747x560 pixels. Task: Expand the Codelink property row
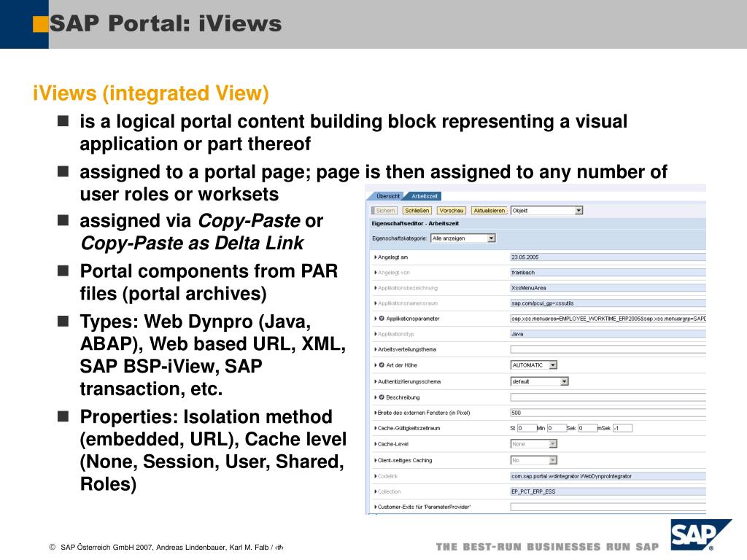(376, 476)
